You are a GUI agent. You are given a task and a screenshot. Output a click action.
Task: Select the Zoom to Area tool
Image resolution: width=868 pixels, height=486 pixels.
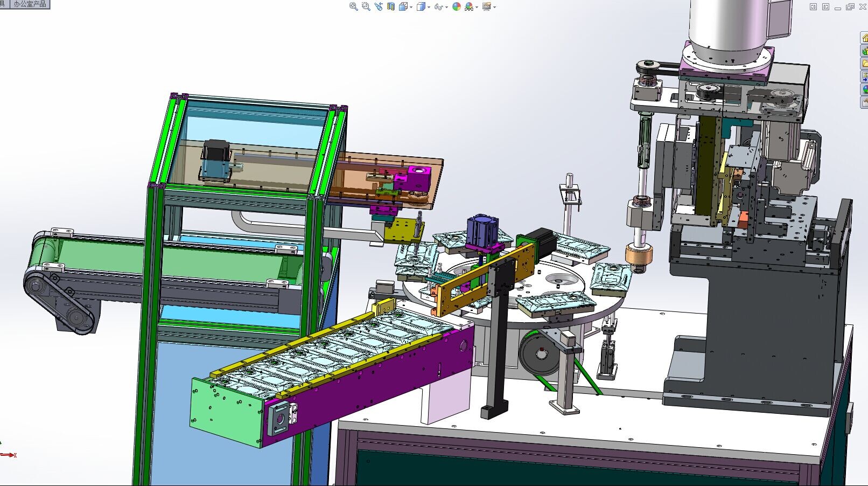(366, 6)
